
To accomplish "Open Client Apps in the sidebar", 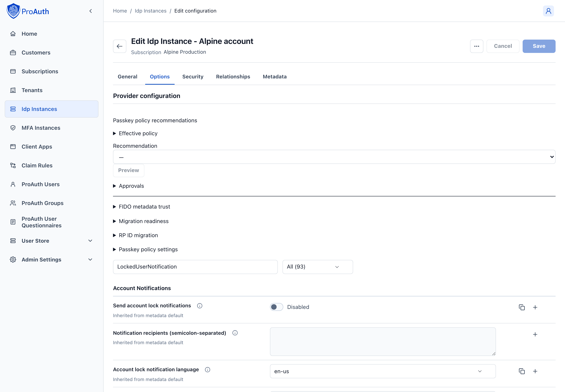I will point(52,147).
